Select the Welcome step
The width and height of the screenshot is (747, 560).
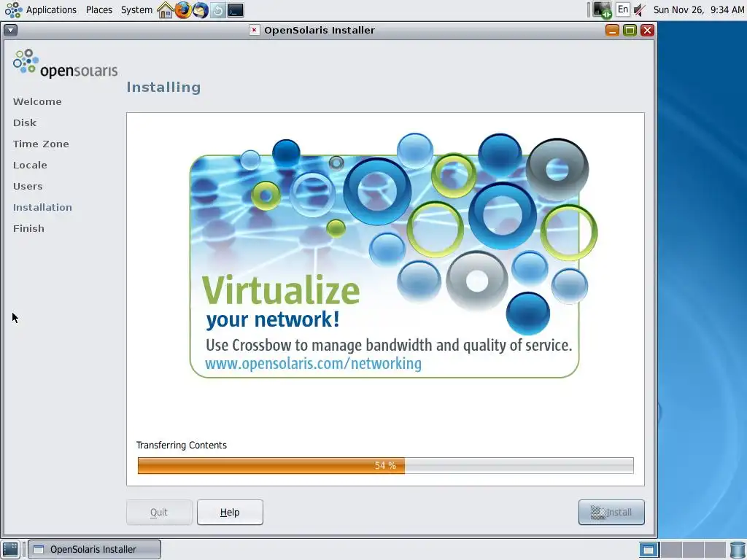(37, 101)
